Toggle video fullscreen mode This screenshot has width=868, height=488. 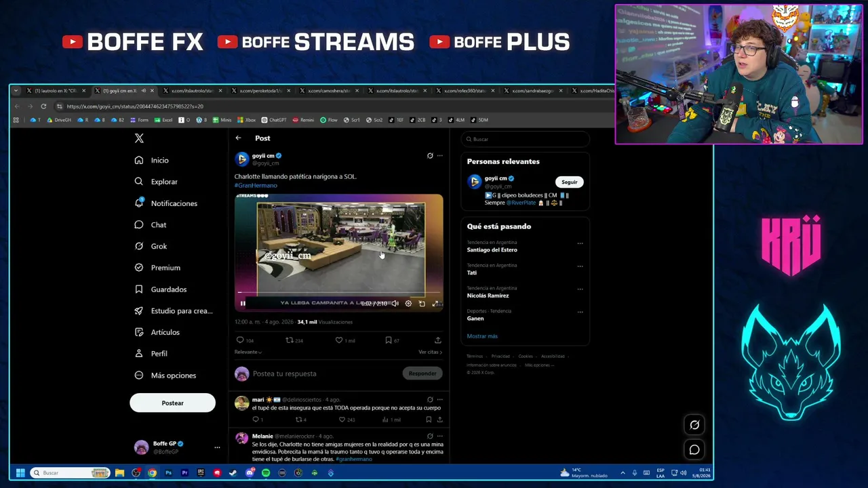tap(435, 304)
